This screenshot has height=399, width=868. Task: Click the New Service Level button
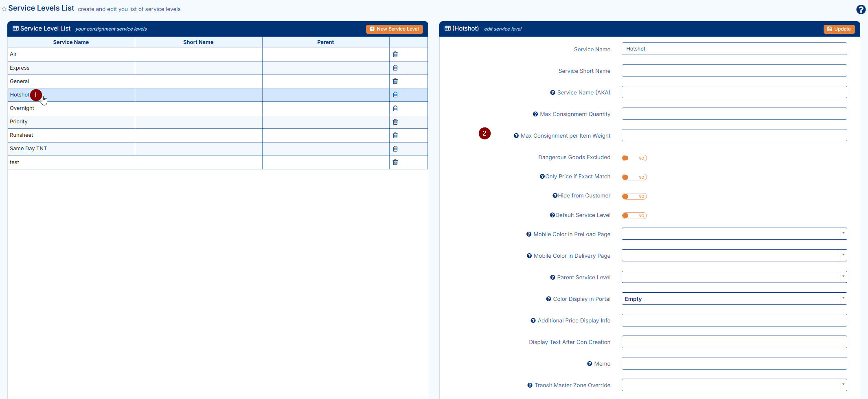[394, 29]
